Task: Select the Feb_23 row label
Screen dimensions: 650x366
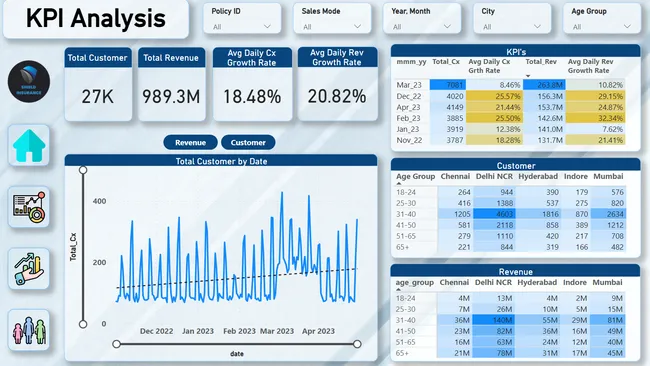Action: [408, 118]
